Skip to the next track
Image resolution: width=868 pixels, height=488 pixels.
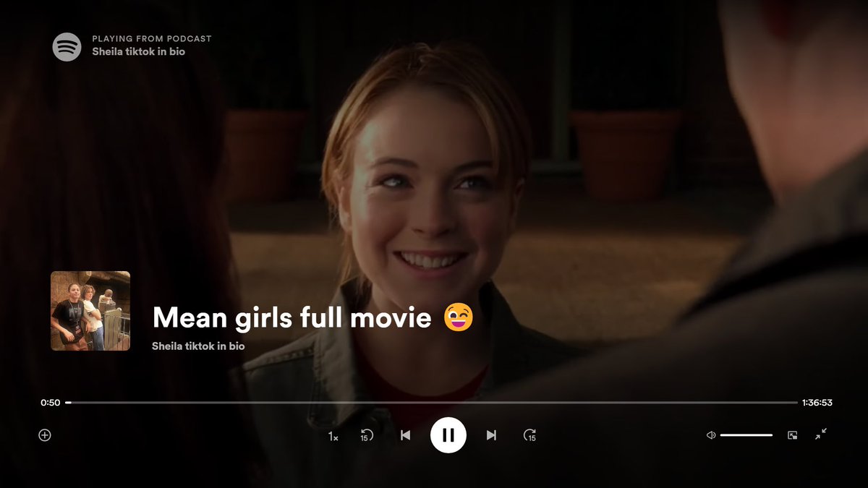click(491, 435)
